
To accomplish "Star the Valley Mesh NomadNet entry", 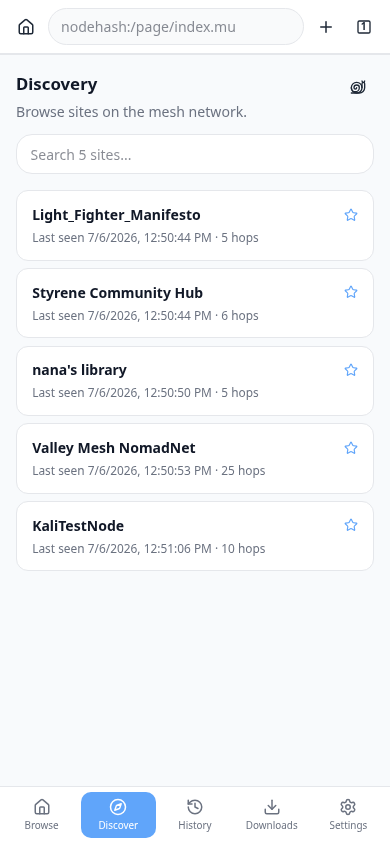I will (x=351, y=448).
